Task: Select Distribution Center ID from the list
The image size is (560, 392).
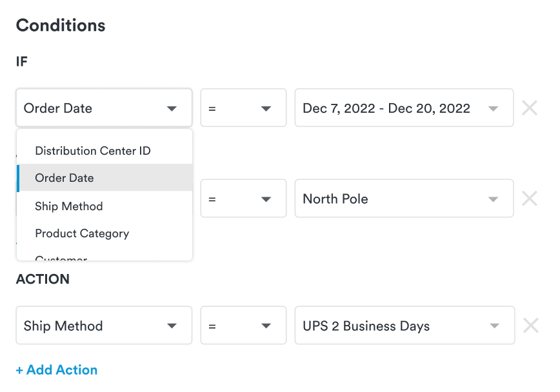Action: tap(93, 151)
